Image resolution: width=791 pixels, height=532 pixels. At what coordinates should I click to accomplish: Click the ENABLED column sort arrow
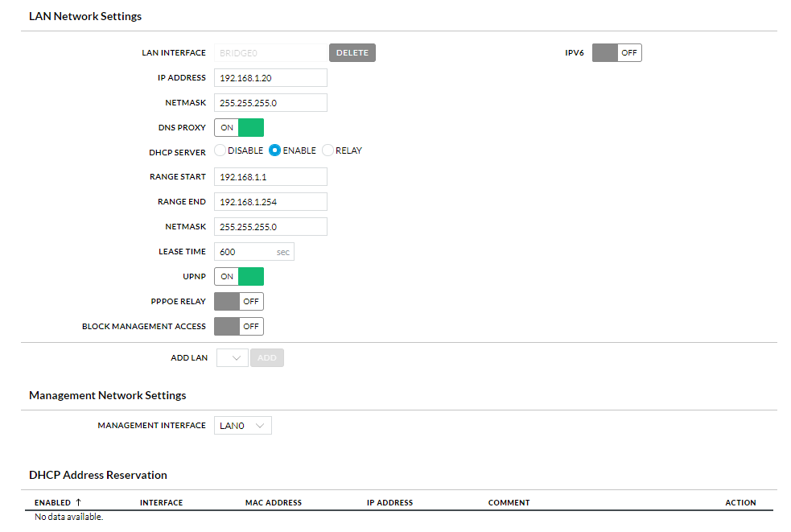tap(78, 502)
